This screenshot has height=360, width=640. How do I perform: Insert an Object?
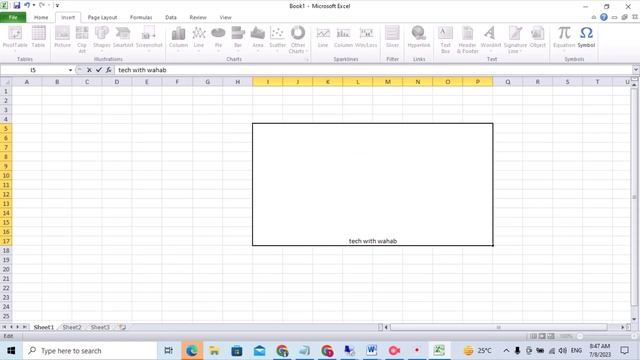pyautogui.click(x=538, y=38)
